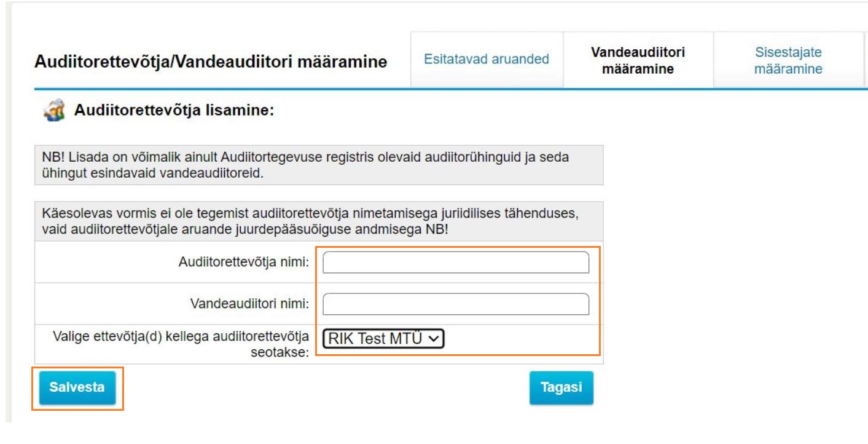Open the Esitatavad aruanded tab
Screen dimensions: 868x444
(x=487, y=60)
